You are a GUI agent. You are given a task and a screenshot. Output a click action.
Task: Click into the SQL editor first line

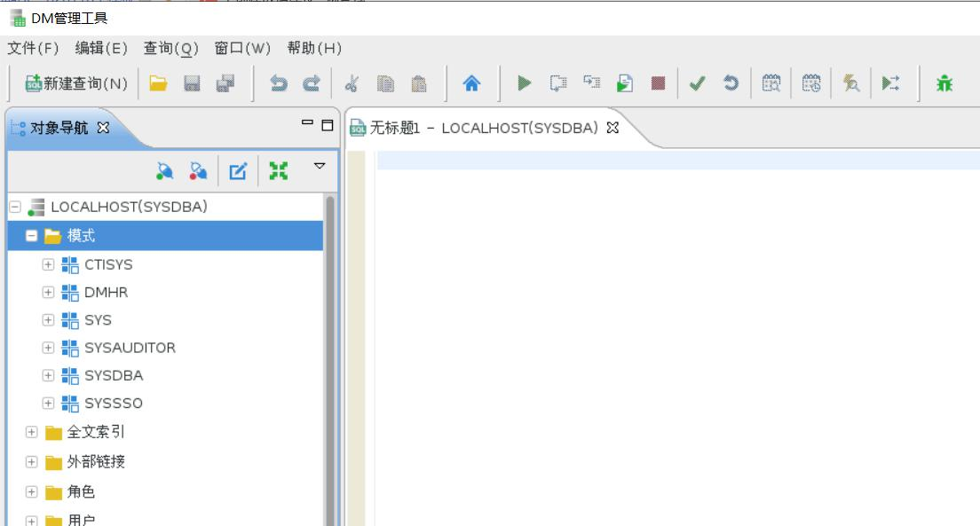coord(678,161)
